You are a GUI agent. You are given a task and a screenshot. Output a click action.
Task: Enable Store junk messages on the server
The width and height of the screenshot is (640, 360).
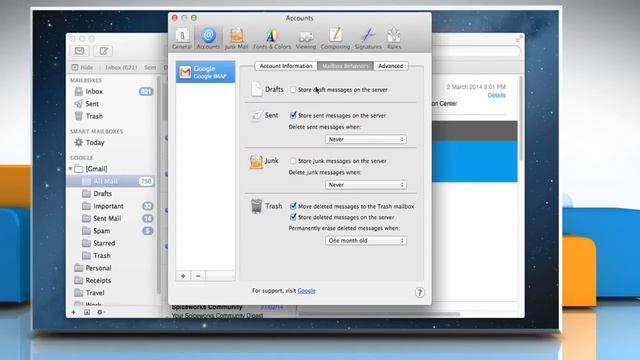[293, 161]
